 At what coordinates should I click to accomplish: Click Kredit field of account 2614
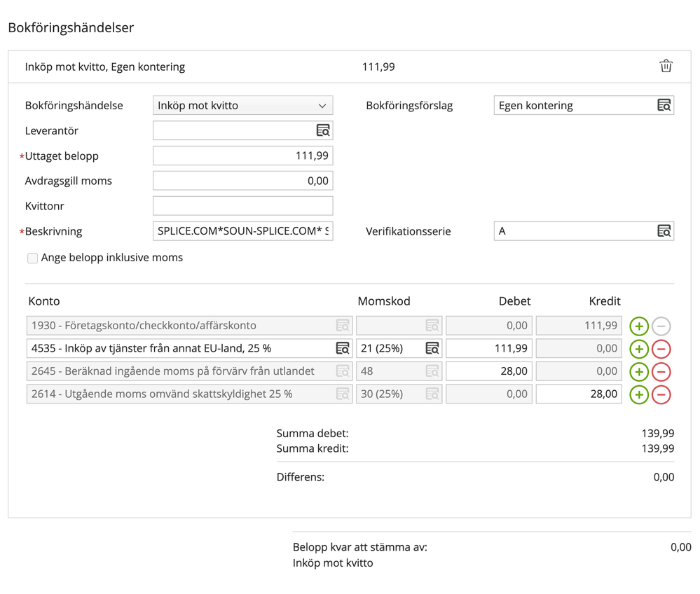578,394
